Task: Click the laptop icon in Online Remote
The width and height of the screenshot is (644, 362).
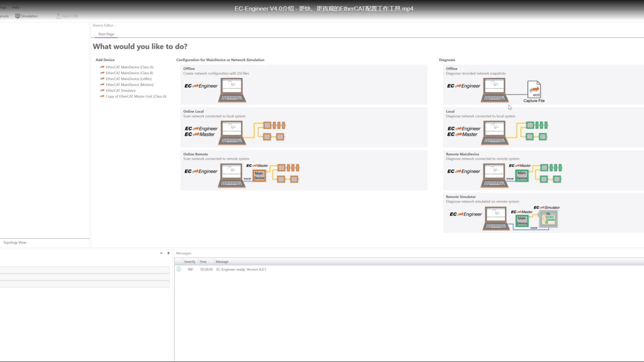Action: point(232,175)
